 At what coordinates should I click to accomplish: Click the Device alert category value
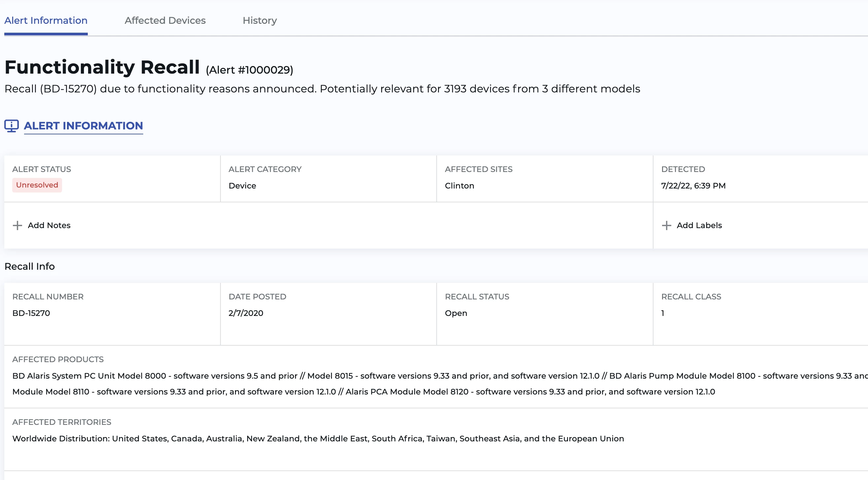tap(242, 186)
